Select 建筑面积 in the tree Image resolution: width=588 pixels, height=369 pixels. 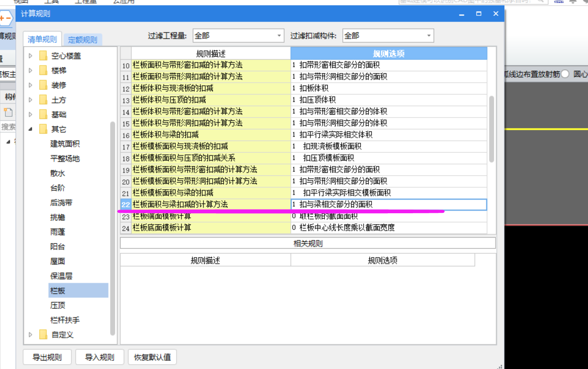65,144
